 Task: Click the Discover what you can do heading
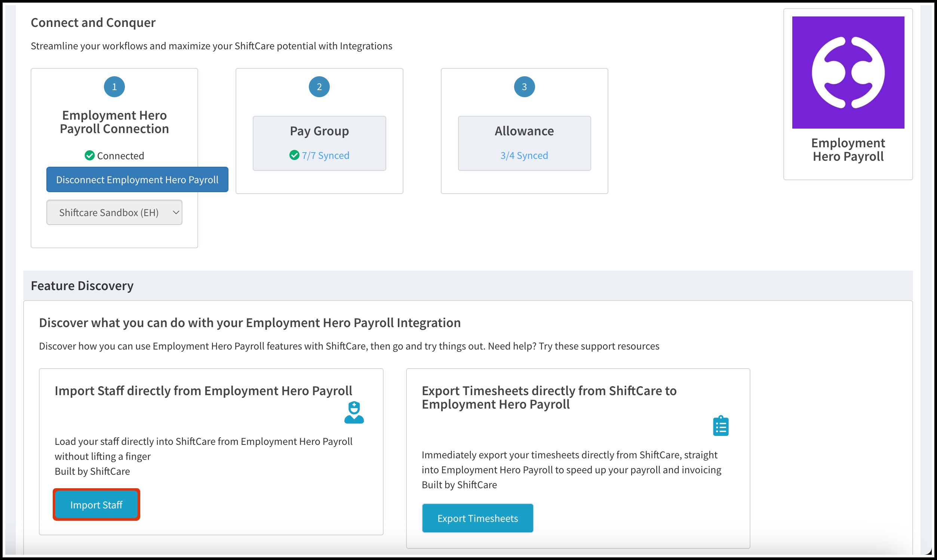coord(250,323)
